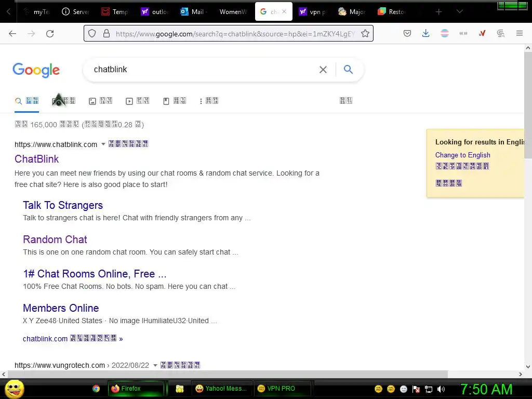Click the striped round extension icon

445,33
